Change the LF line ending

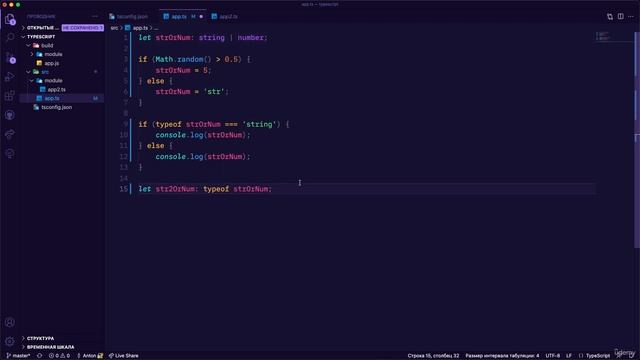click(x=569, y=356)
